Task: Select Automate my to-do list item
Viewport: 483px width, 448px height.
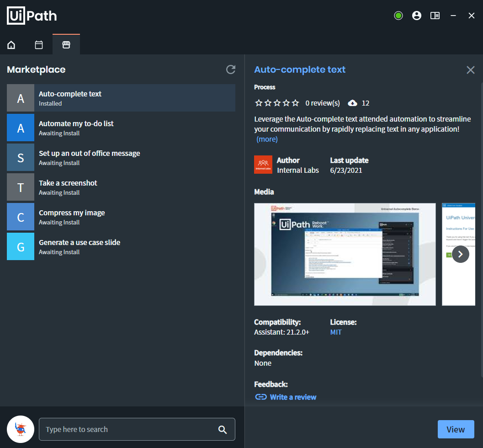Action: (x=121, y=128)
